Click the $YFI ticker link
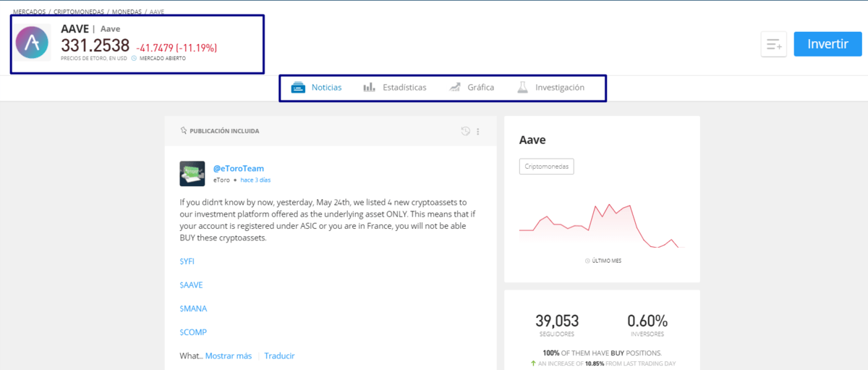This screenshot has height=370, width=868. pyautogui.click(x=187, y=261)
